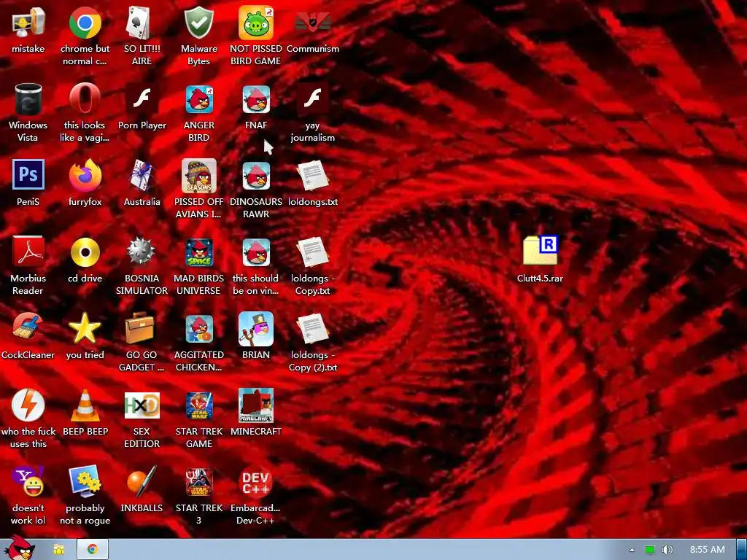747x560 pixels.
Task: Open 'chrome but normal c...' Chrome shortcut
Action: point(85,23)
